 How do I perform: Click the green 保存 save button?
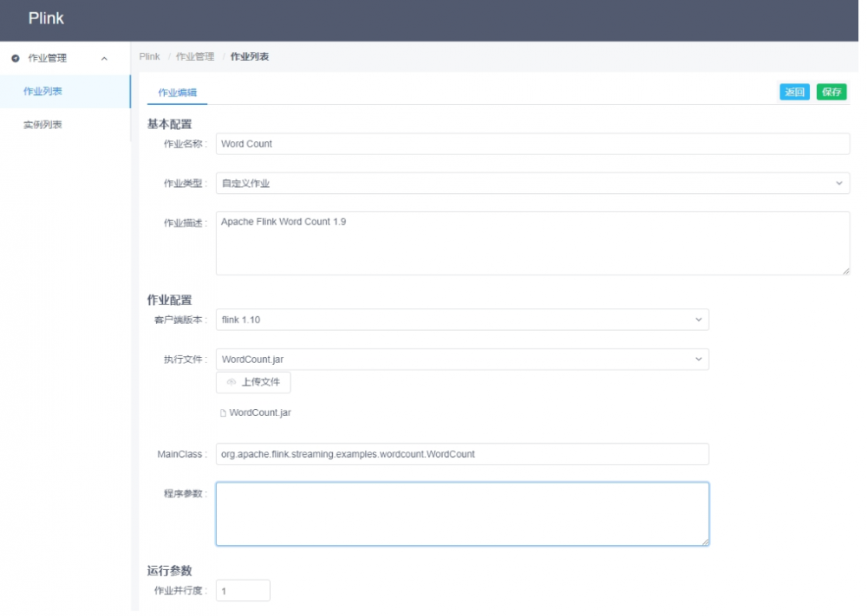pos(831,92)
